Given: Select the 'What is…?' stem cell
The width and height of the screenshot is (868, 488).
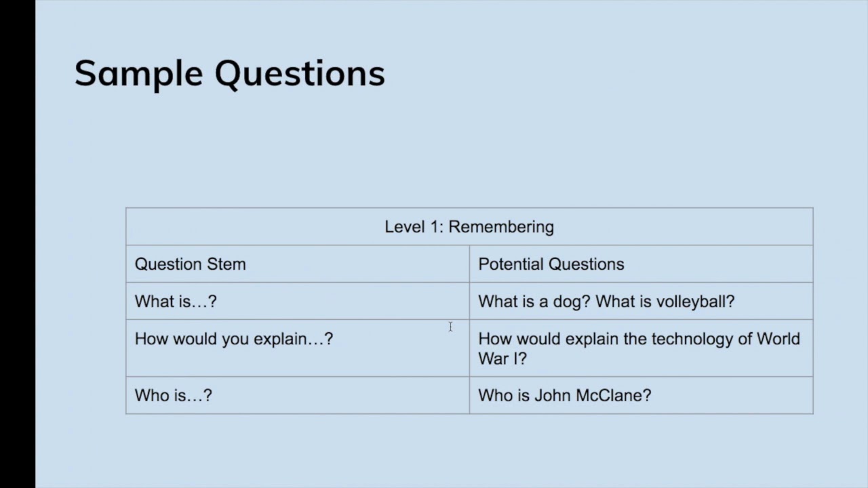Looking at the screenshot, I should tap(298, 301).
